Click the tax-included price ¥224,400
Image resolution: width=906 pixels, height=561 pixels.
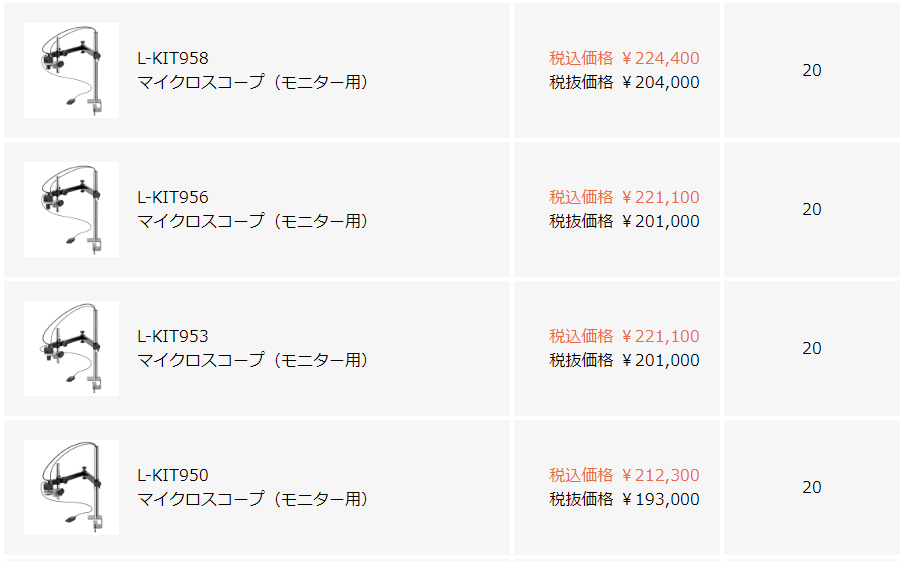coord(624,58)
